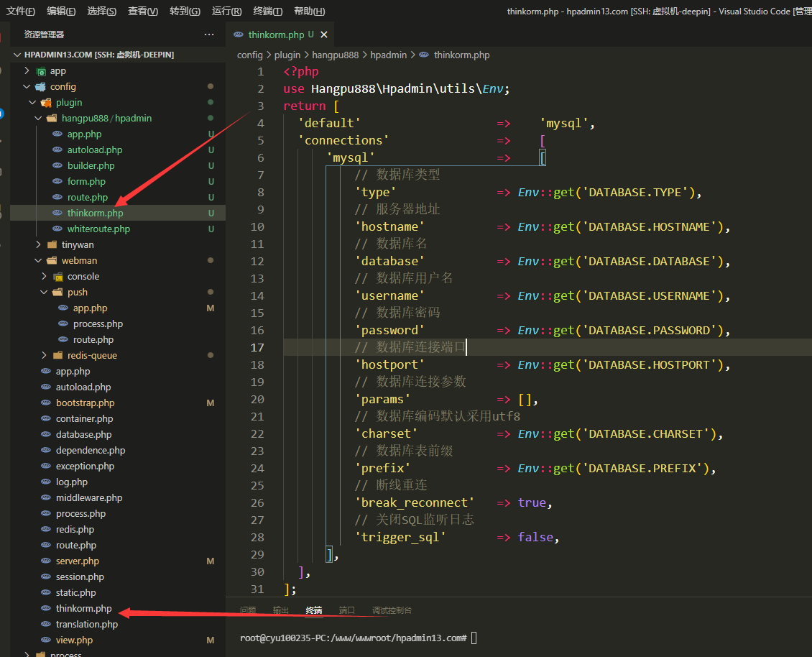The image size is (812, 657).
Task: Click line number 17 in the gutter
Action: pos(257,348)
